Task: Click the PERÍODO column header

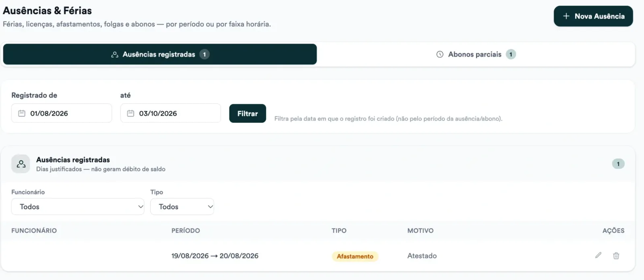Action: click(x=186, y=231)
